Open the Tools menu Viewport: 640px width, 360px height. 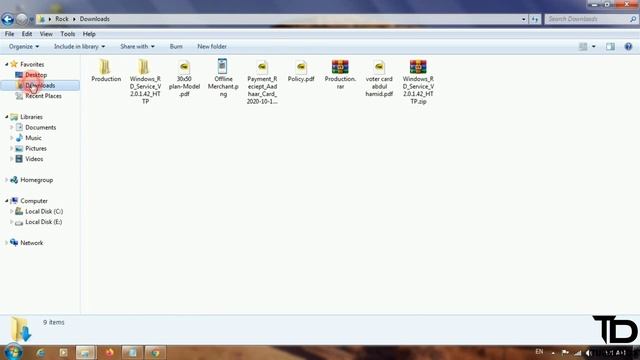67,34
